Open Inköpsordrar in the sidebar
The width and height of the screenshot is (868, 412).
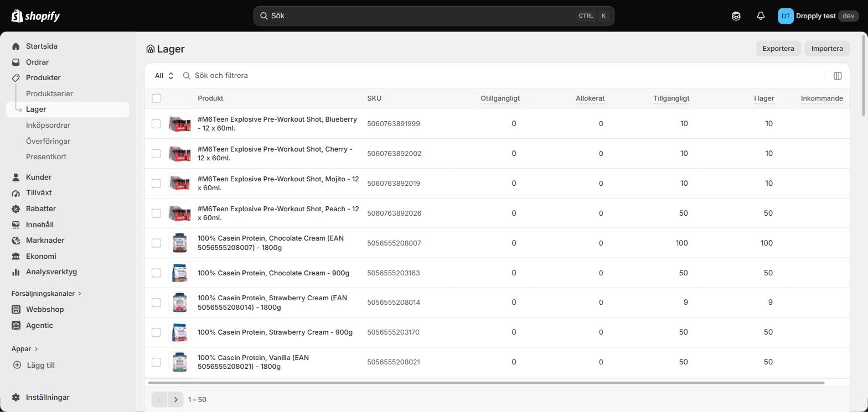48,126
